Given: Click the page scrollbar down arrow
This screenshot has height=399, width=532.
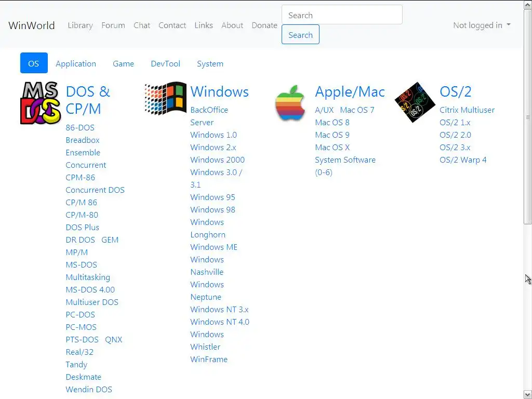Looking at the screenshot, I should 528,394.
